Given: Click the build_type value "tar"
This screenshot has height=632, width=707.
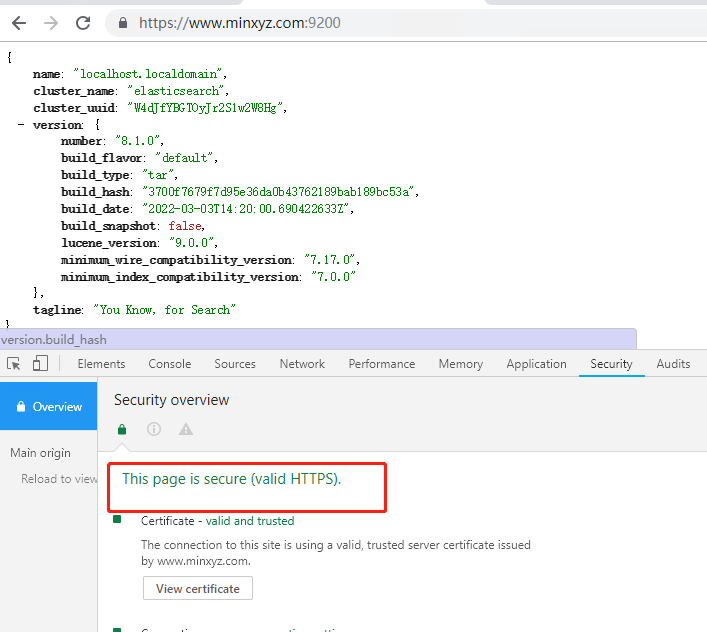Looking at the screenshot, I should click(x=158, y=175).
